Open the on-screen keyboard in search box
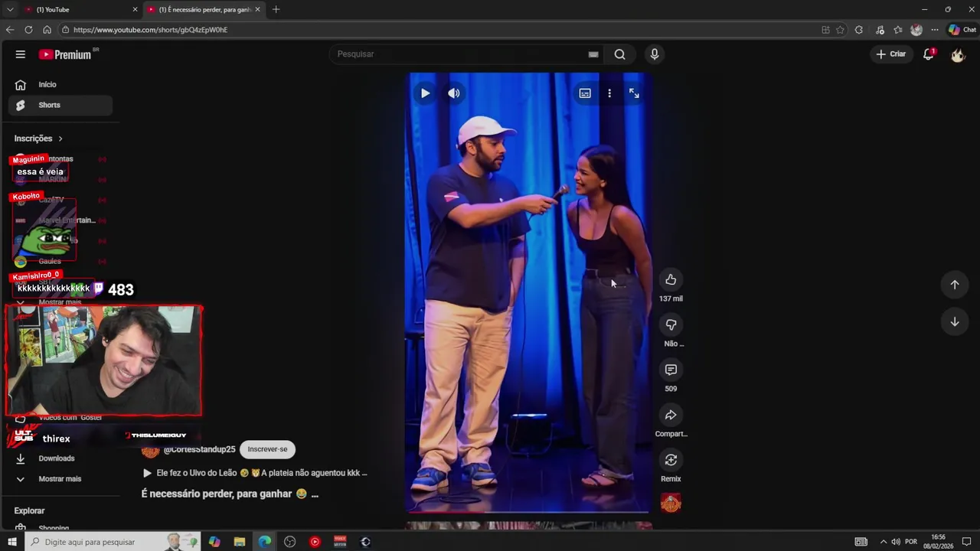The image size is (980, 551). coord(593,54)
